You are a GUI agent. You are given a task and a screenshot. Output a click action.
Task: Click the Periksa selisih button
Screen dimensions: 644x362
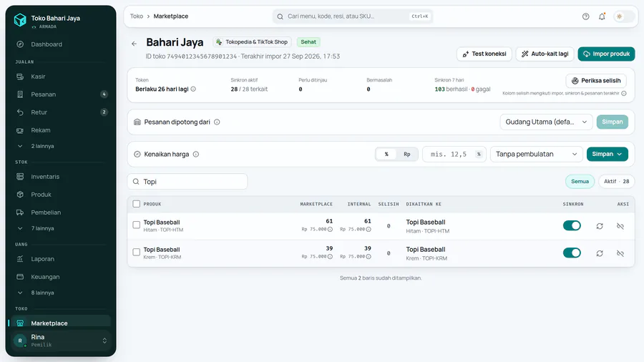click(596, 81)
